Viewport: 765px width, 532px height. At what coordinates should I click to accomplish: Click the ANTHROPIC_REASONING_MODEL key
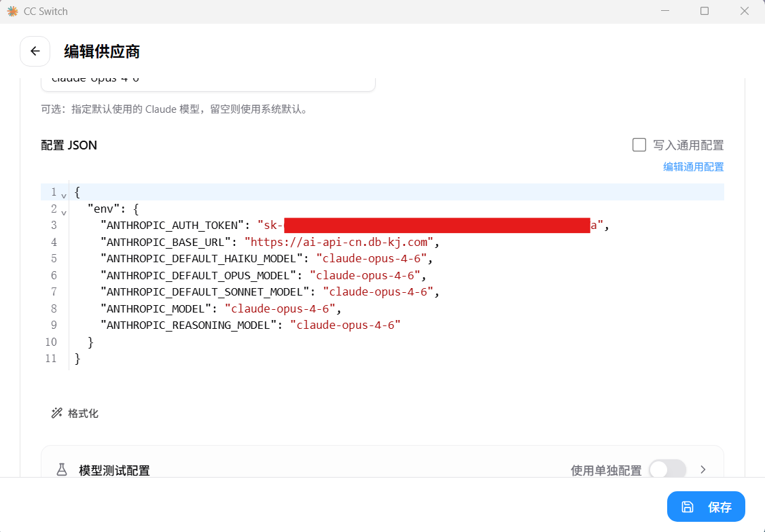point(188,325)
